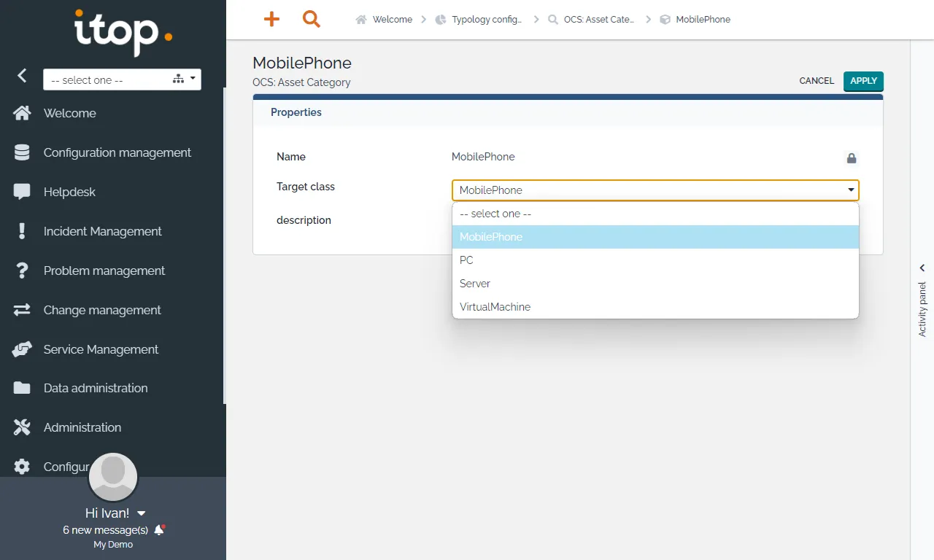Choose the -- select one -- option
Screen dimensions: 934x560
[x=655, y=214]
